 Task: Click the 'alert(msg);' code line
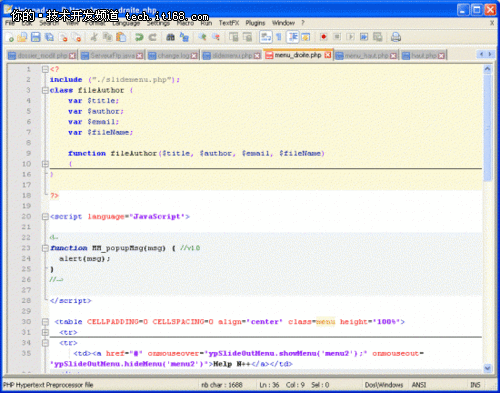click(x=84, y=259)
